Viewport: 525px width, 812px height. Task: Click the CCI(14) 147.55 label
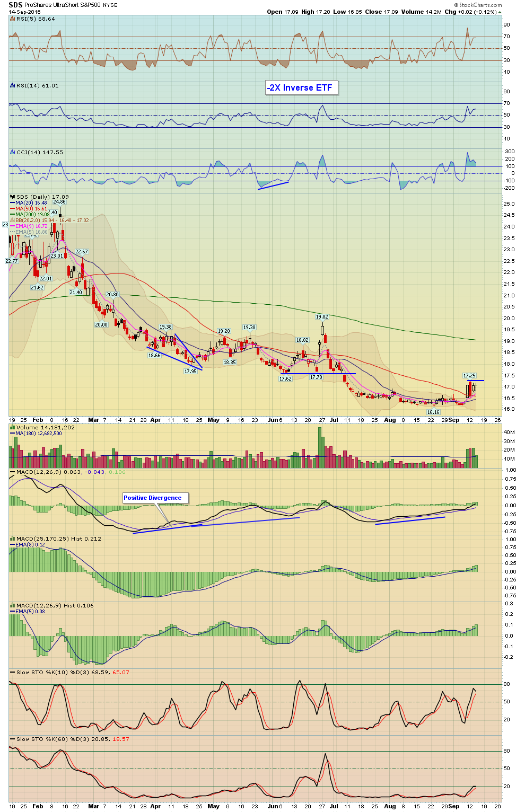click(x=40, y=152)
